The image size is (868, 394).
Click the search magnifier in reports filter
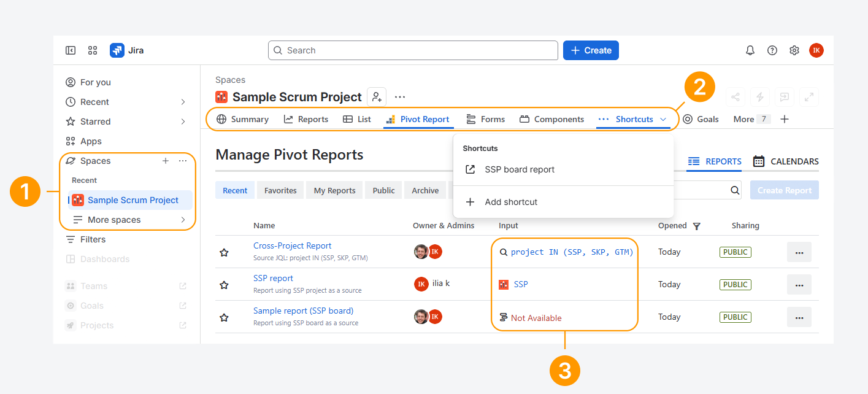click(735, 190)
